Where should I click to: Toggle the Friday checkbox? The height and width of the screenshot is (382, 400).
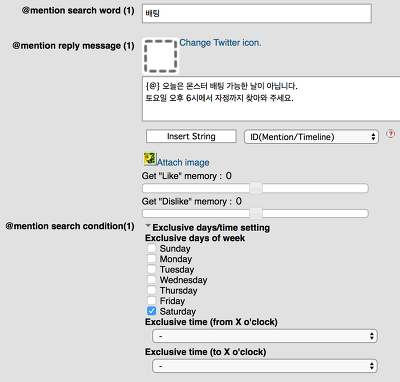(151, 300)
